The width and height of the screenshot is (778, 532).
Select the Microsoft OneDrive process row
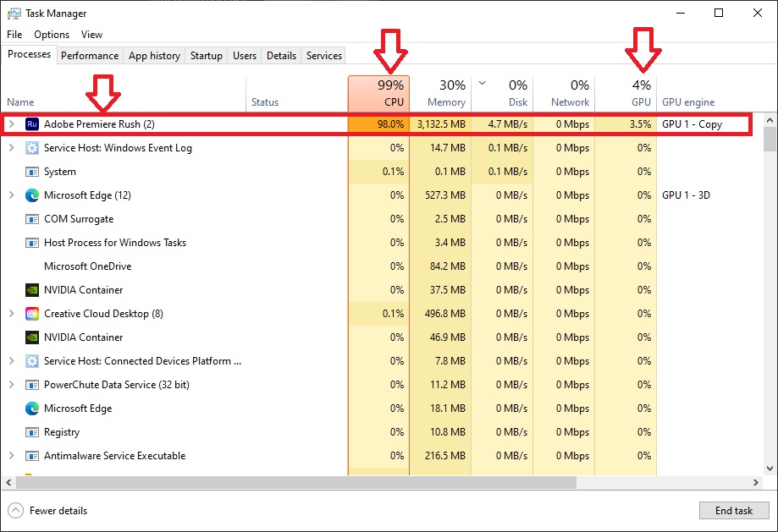pos(328,266)
